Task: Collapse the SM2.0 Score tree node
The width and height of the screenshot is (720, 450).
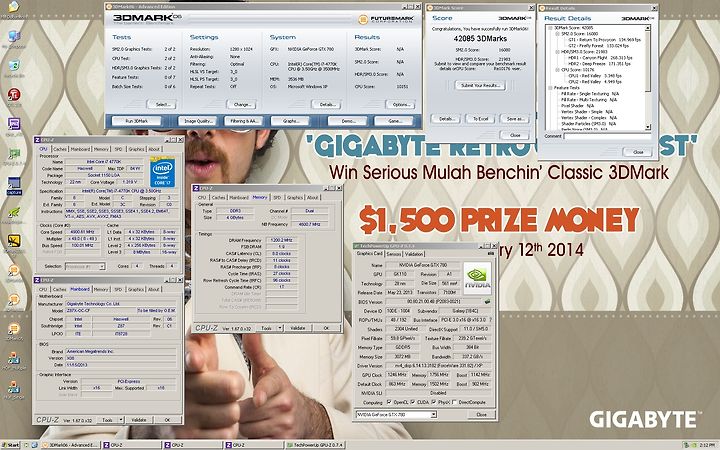Action: point(557,34)
